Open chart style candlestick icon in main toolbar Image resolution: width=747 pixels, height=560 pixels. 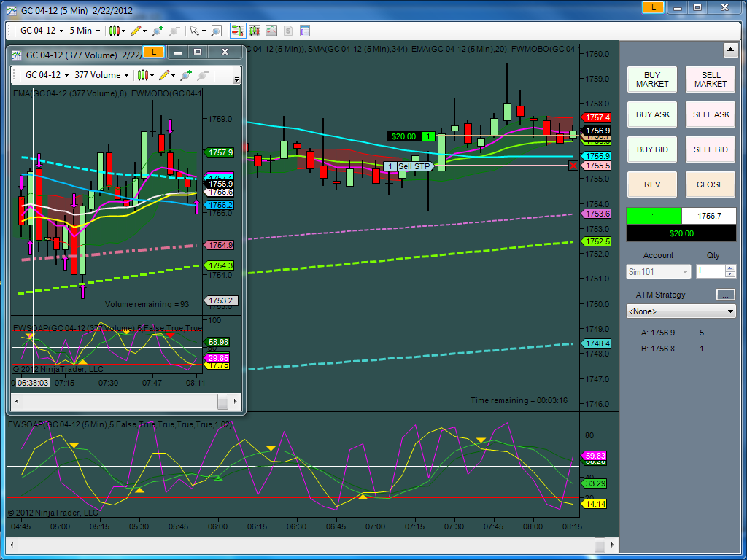click(114, 31)
